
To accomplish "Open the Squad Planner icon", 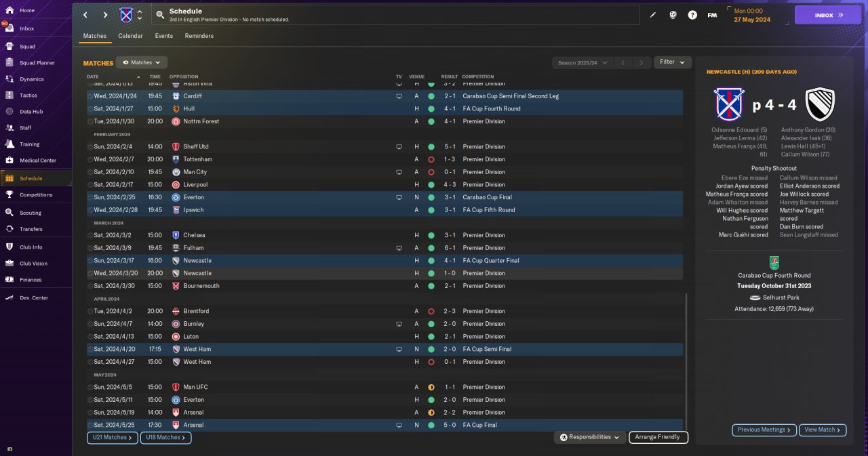I will [x=9, y=63].
